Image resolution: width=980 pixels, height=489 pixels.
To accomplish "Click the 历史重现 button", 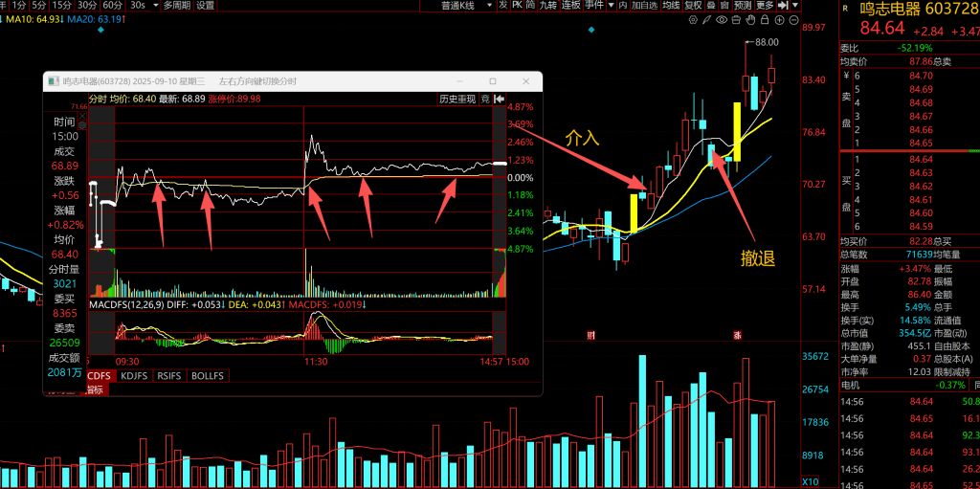I will click(457, 99).
